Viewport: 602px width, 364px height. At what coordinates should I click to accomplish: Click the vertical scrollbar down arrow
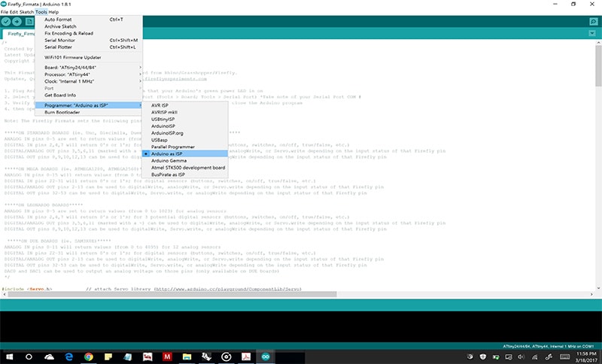pos(598,288)
